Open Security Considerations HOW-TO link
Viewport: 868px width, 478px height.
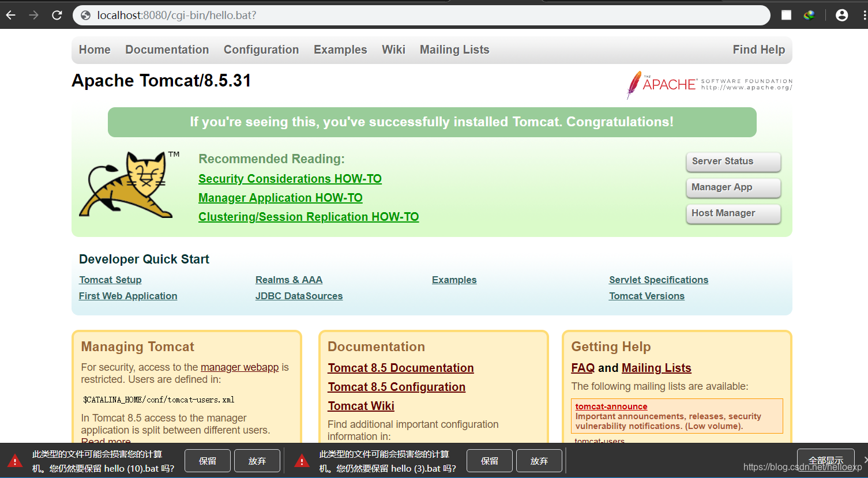(x=290, y=179)
